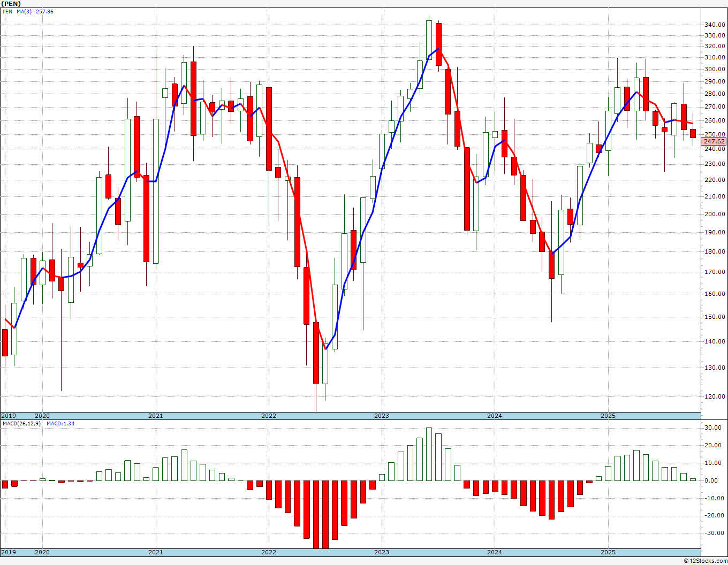Select the 290.00 price axis label
The height and width of the screenshot is (565, 728).
pos(715,81)
